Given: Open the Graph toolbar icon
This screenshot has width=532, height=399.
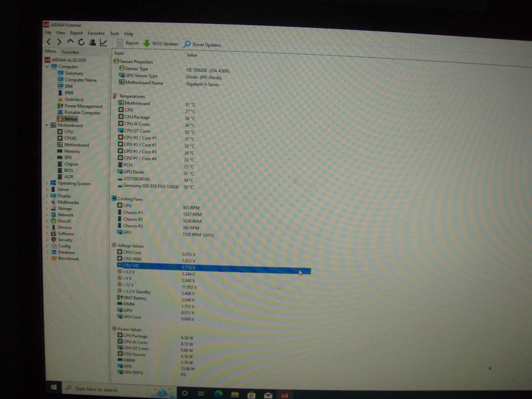Looking at the screenshot, I should (x=103, y=42).
